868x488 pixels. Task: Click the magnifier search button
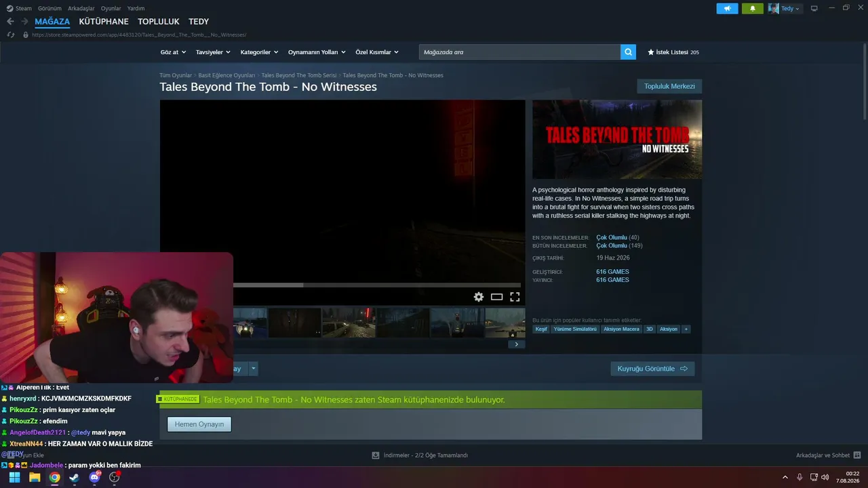(x=629, y=52)
